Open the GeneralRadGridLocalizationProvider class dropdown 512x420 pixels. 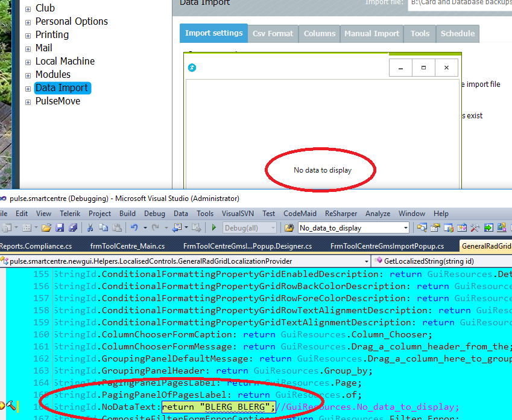[367, 261]
